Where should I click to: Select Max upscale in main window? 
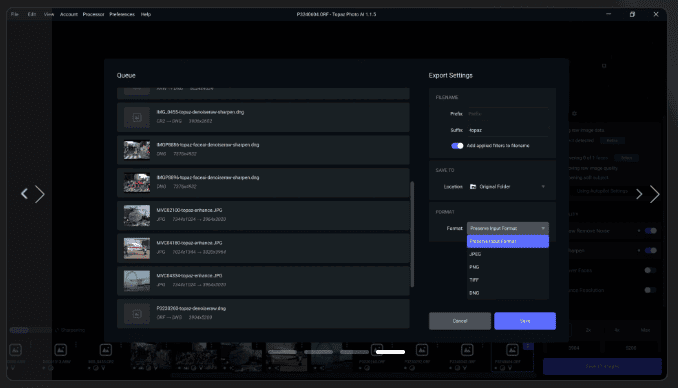(x=646, y=330)
